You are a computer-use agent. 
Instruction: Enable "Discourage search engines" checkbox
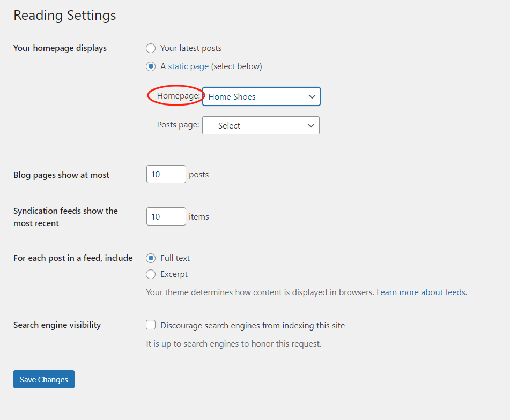click(x=151, y=325)
